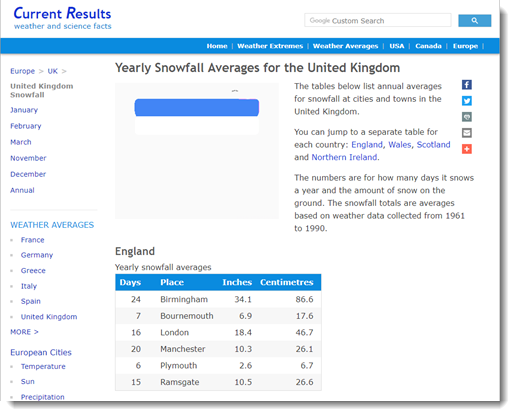Select the Plymouth table cell
This screenshot has width=515, height=416.
(x=179, y=366)
